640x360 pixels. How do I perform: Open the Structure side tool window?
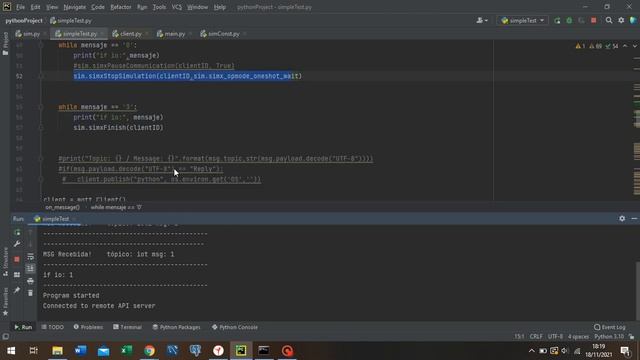pyautogui.click(x=5, y=262)
